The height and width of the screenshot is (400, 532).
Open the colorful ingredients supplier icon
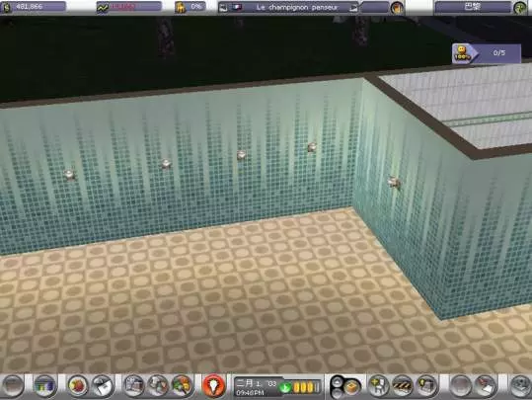(x=183, y=386)
